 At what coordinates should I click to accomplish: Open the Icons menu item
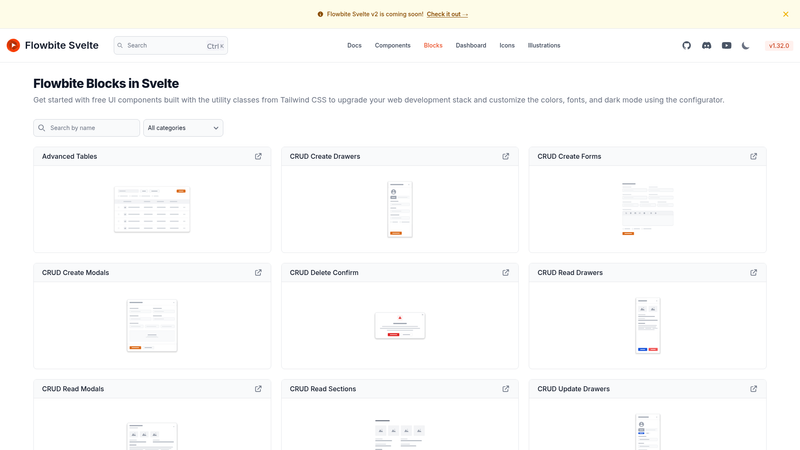click(507, 45)
